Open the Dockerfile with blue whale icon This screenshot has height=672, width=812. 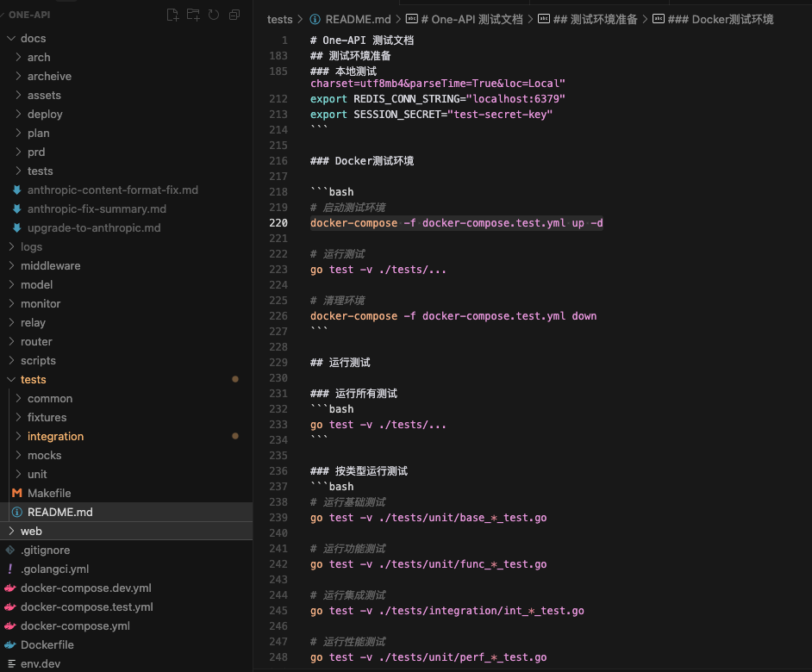pyautogui.click(x=47, y=644)
